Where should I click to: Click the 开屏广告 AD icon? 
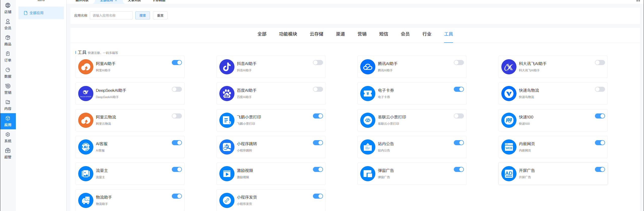point(509,174)
